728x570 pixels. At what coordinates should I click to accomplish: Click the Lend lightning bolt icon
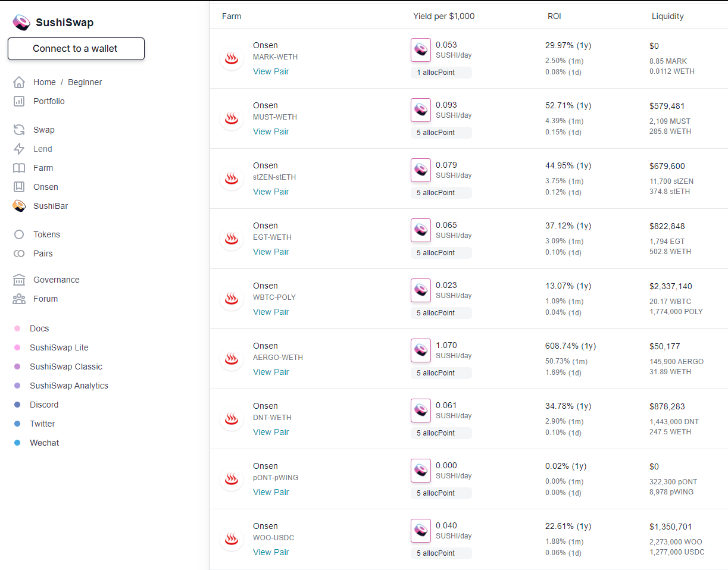(x=19, y=149)
